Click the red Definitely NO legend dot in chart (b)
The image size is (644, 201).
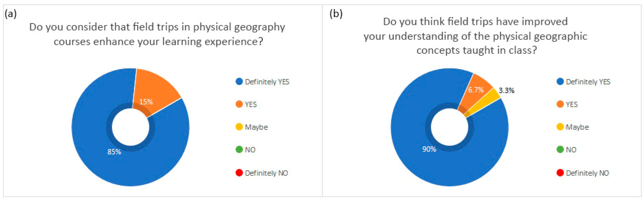coord(560,173)
